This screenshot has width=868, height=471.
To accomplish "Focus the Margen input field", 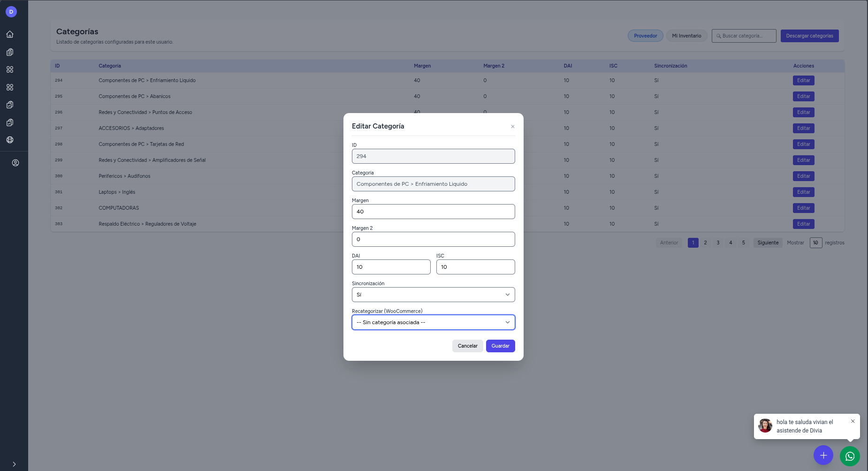I will click(x=433, y=212).
